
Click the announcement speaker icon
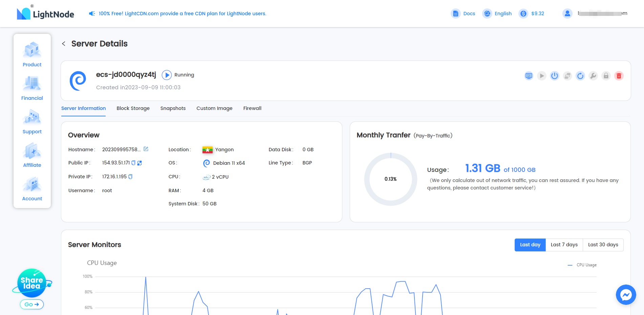(92, 14)
